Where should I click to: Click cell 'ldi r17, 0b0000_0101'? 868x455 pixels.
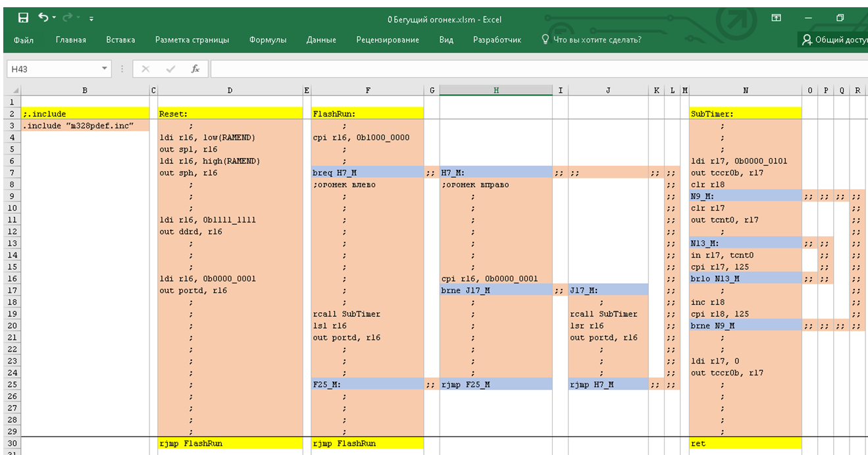[746, 161]
